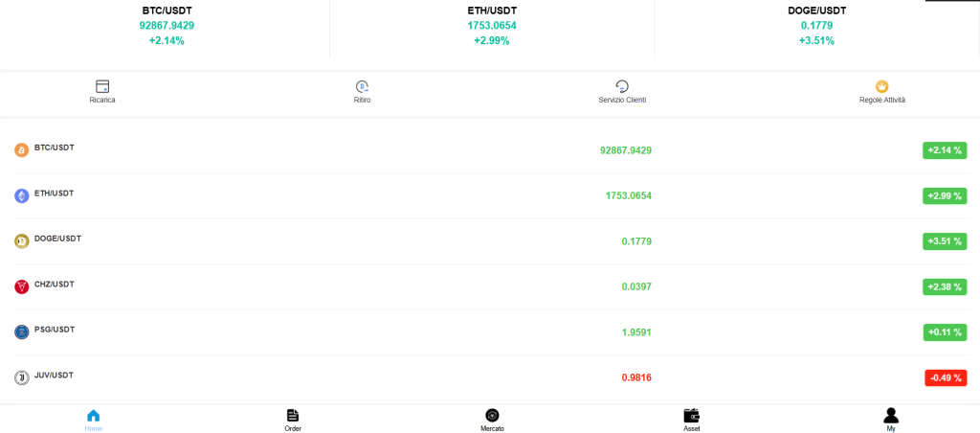
Task: Open the DOGE/USDT header ticker title
Action: point(817,11)
